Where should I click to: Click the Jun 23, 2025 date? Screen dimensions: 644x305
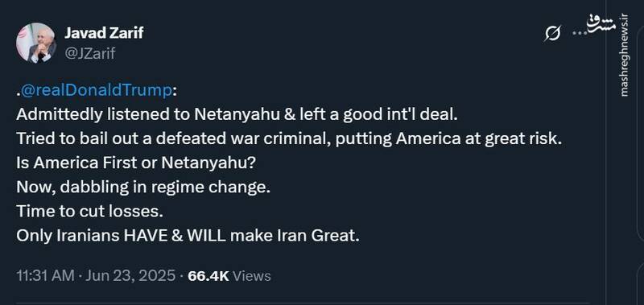[130, 275]
